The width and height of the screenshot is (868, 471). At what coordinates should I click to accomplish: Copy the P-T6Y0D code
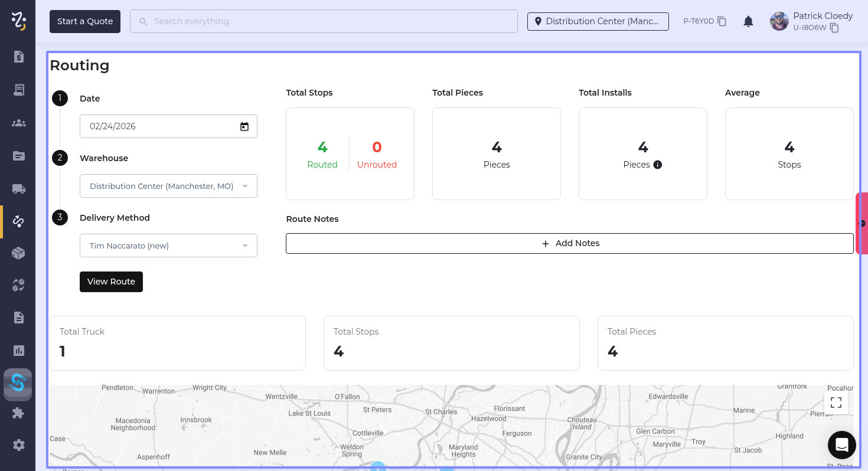722,21
